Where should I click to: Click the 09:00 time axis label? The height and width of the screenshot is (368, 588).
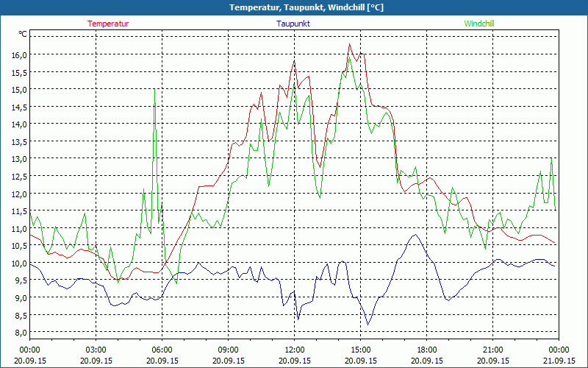click(x=228, y=350)
